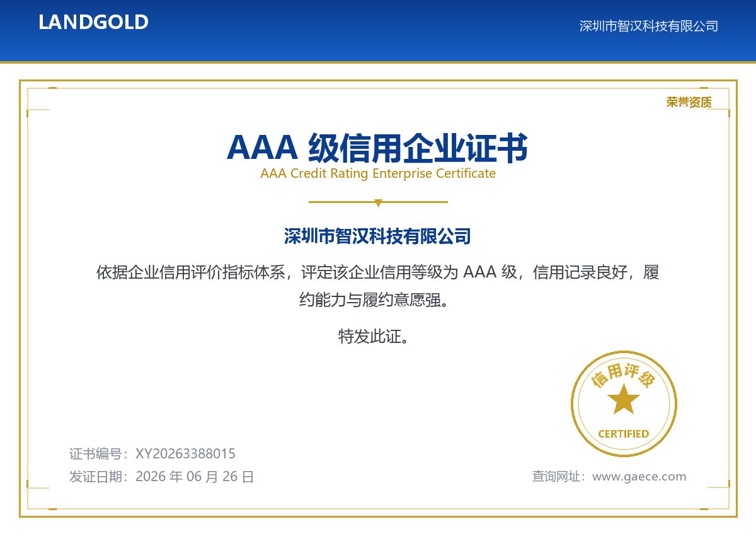Click the blue bold company name in certificate
The image size is (756, 536).
point(378,237)
